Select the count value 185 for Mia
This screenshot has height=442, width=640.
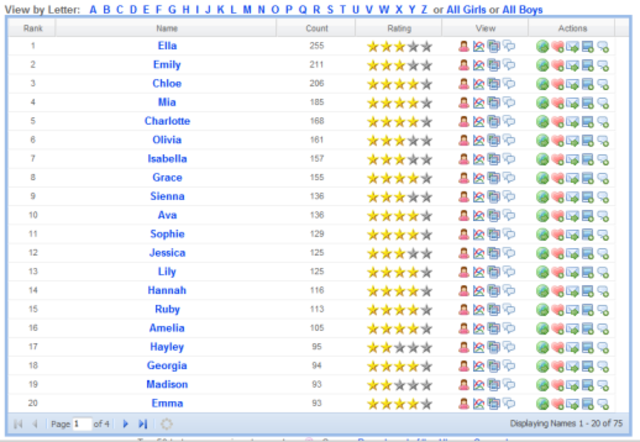pyautogui.click(x=317, y=102)
